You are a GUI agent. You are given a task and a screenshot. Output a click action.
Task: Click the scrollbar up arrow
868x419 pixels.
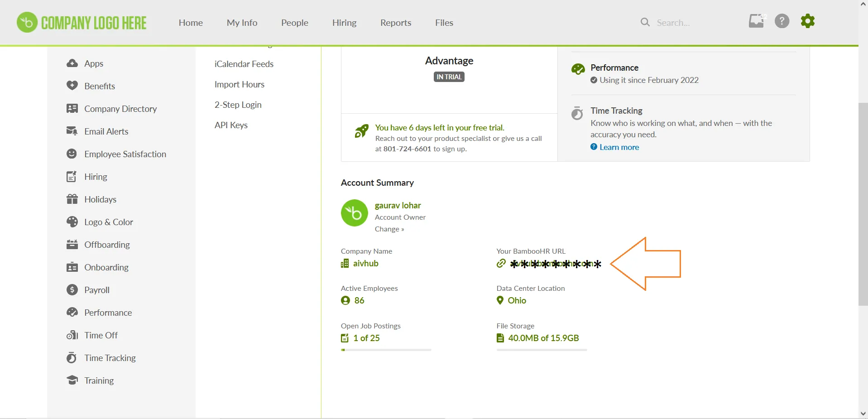[x=863, y=5]
